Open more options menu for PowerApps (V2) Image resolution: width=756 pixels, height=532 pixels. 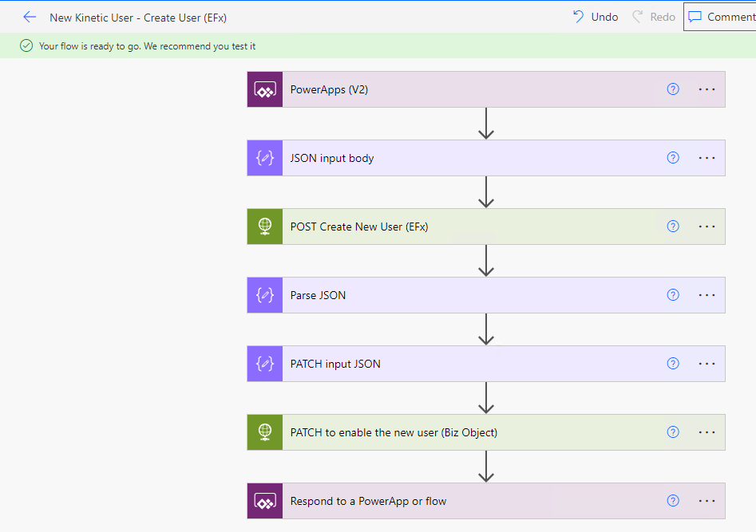pos(707,89)
